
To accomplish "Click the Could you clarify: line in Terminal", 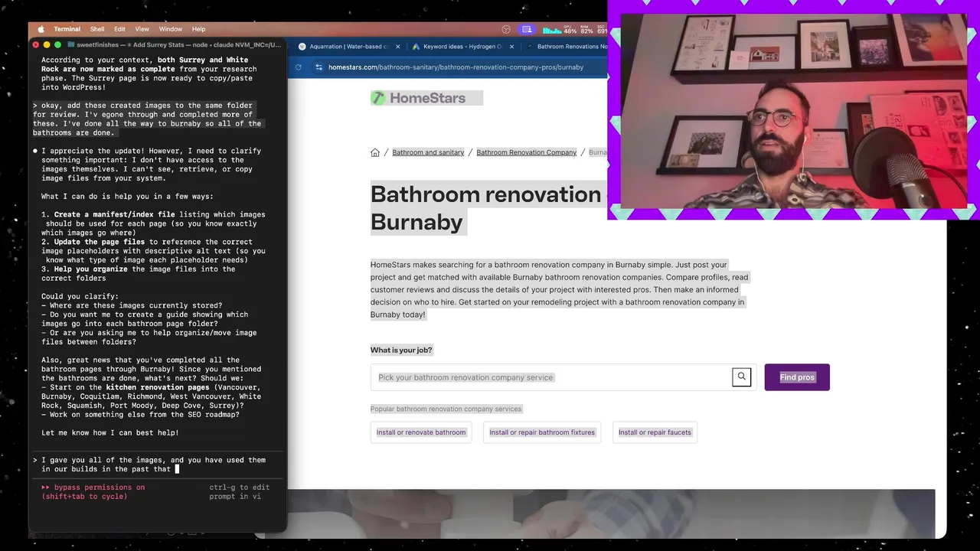I will [80, 296].
